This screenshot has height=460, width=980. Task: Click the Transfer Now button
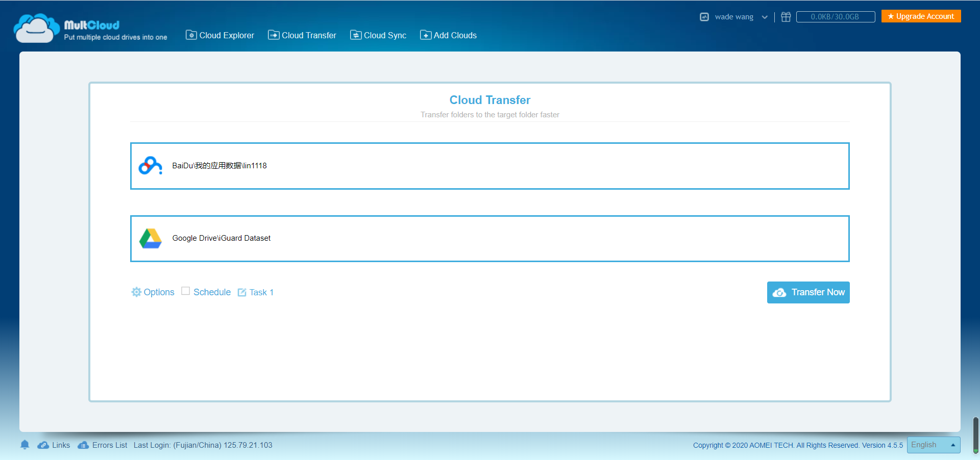pyautogui.click(x=808, y=292)
